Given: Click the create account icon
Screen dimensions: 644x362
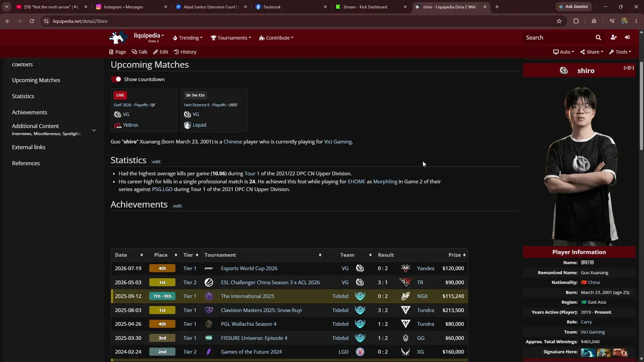Looking at the screenshot, I should click(613, 38).
